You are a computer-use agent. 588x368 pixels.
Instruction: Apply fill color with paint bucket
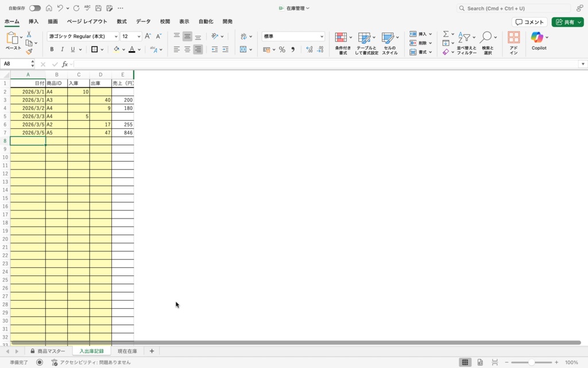tap(116, 49)
